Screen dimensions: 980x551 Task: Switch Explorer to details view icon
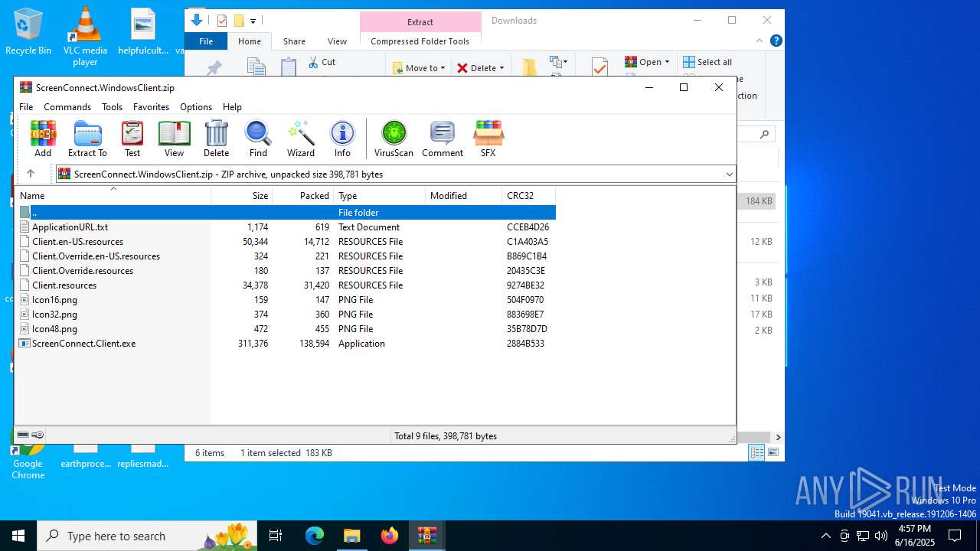(x=756, y=452)
